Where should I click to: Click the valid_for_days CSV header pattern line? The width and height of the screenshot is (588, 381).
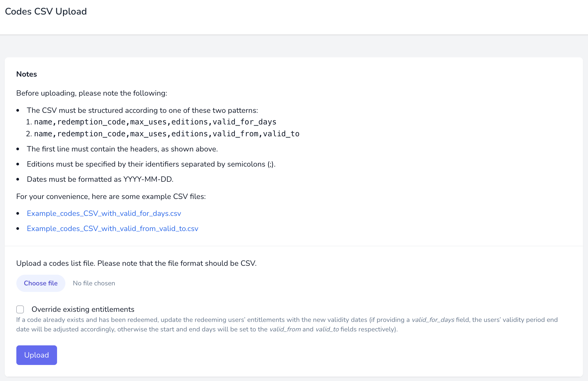tap(155, 122)
